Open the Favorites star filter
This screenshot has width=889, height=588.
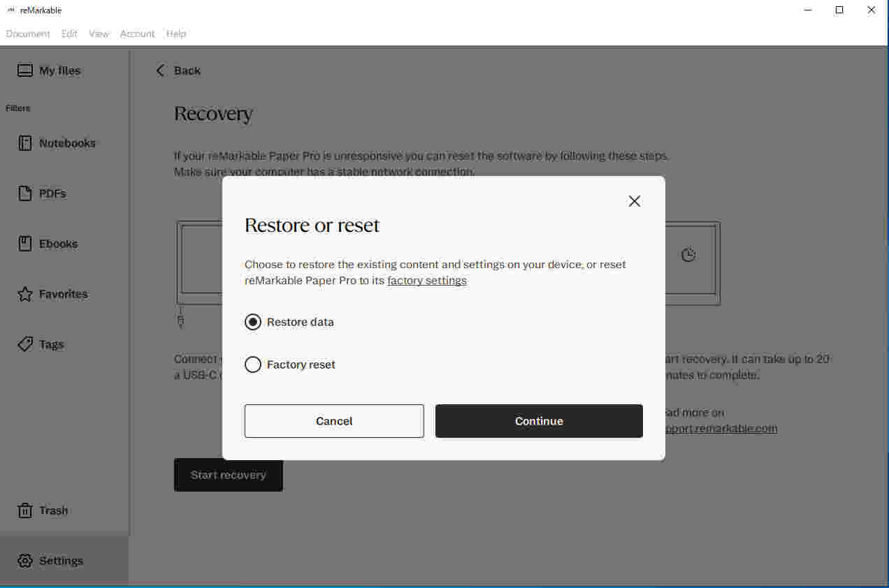tap(25, 294)
